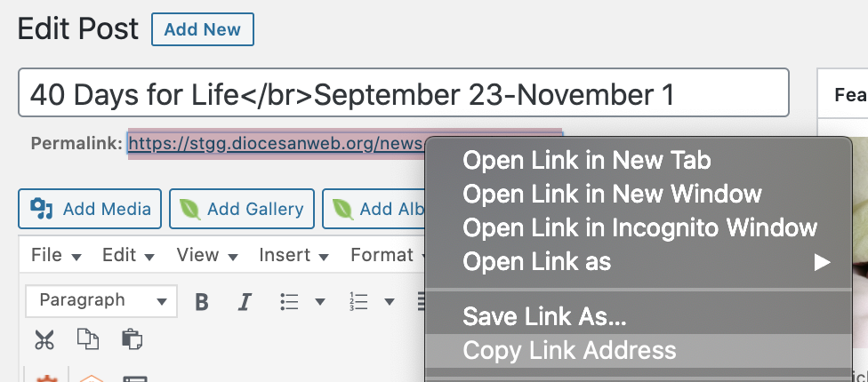
Task: Toggle bold formatting in the editor
Action: pos(202,301)
